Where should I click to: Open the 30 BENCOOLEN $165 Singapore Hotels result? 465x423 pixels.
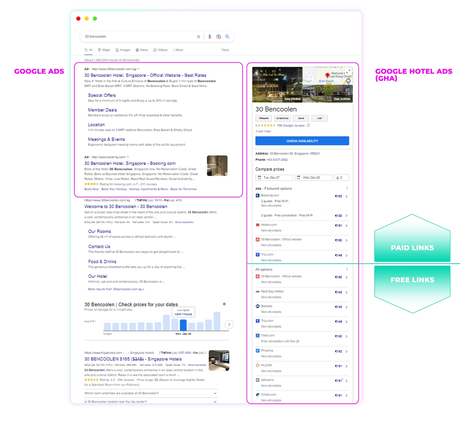[133, 359]
